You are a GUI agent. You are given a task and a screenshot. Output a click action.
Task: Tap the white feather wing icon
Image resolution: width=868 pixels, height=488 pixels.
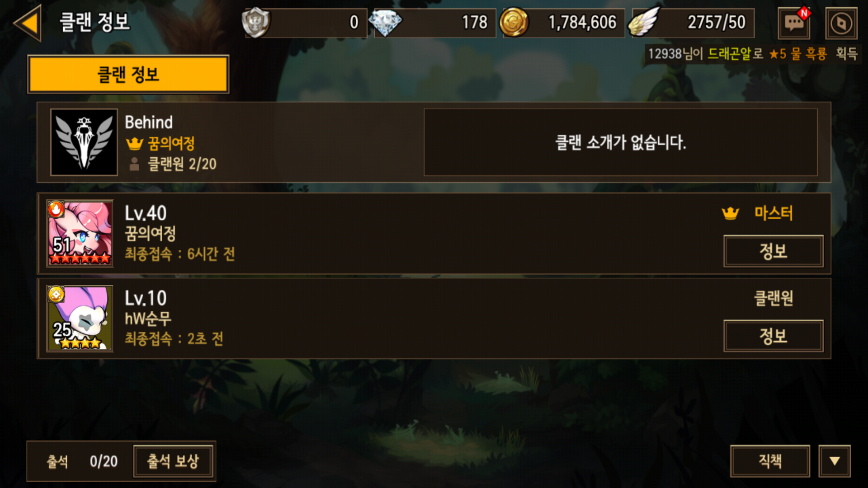(x=645, y=22)
